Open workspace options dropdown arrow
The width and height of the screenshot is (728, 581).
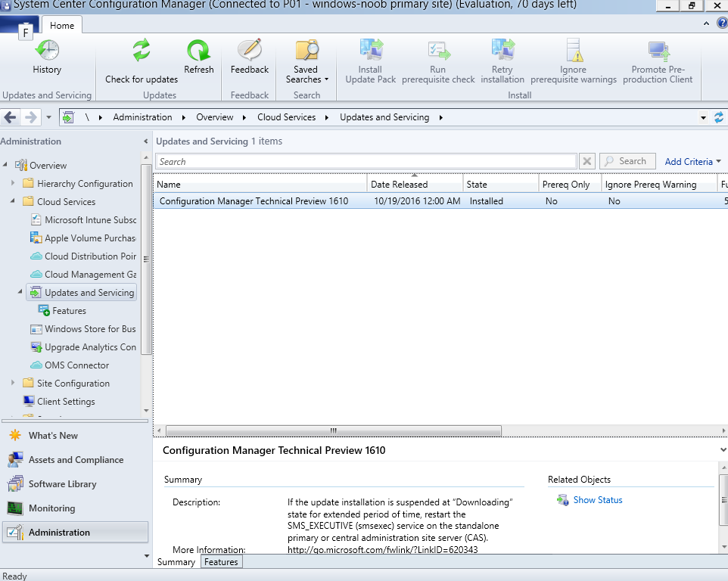(147, 556)
